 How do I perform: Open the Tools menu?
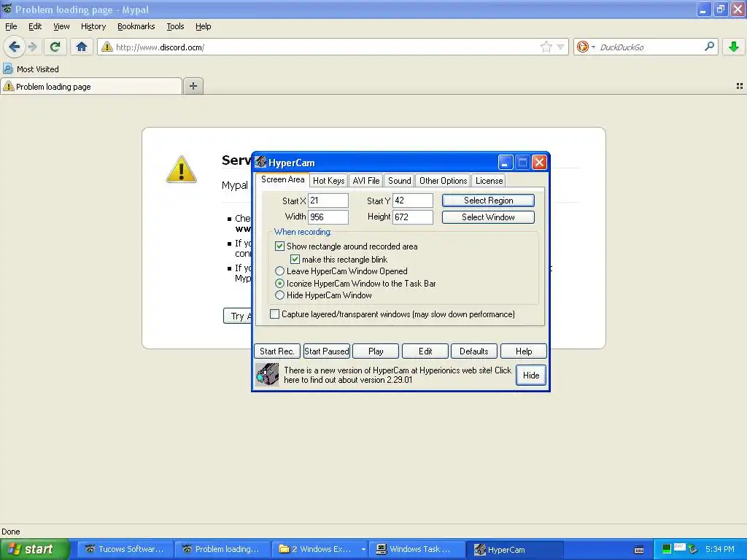[175, 27]
